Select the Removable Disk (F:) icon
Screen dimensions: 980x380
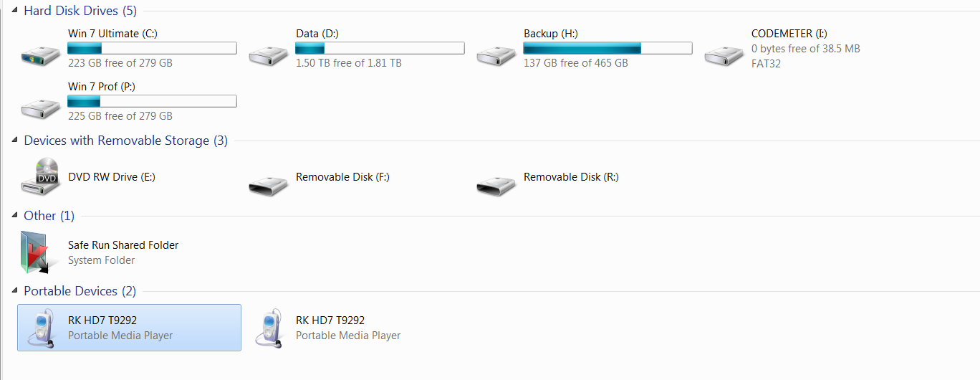coord(269,184)
